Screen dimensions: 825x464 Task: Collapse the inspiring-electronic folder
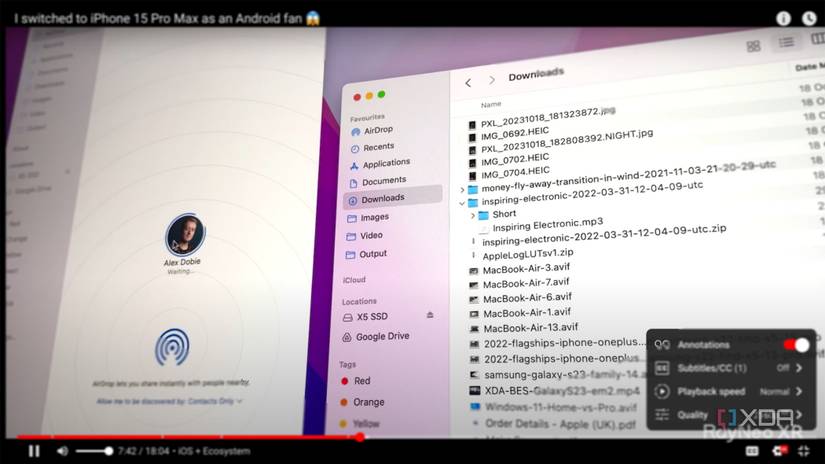[462, 203]
